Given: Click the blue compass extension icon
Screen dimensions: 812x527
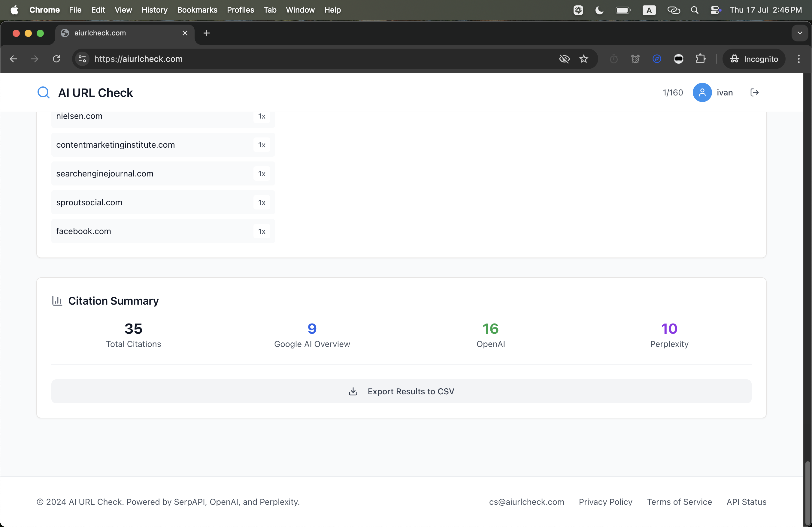Looking at the screenshot, I should pos(657,59).
